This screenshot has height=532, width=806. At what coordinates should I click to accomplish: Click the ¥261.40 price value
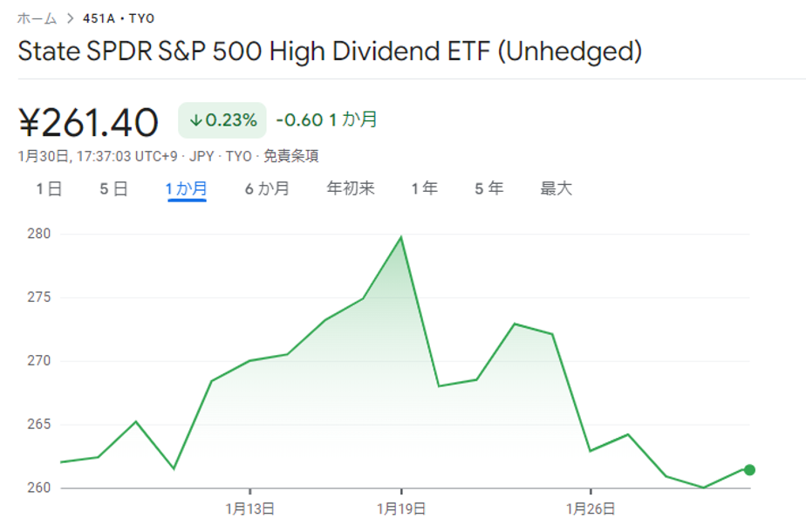coord(89,122)
